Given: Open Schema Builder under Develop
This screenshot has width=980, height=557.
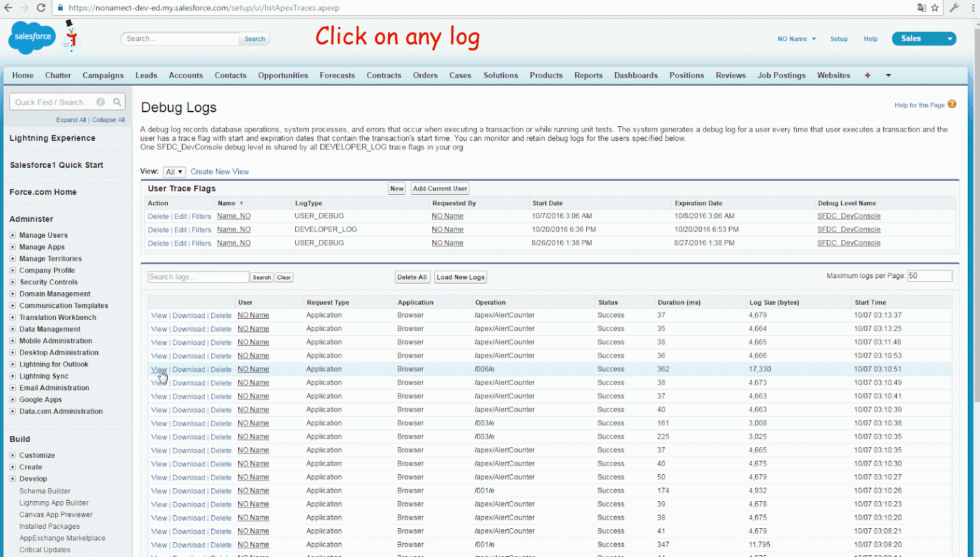Looking at the screenshot, I should 45,491.
